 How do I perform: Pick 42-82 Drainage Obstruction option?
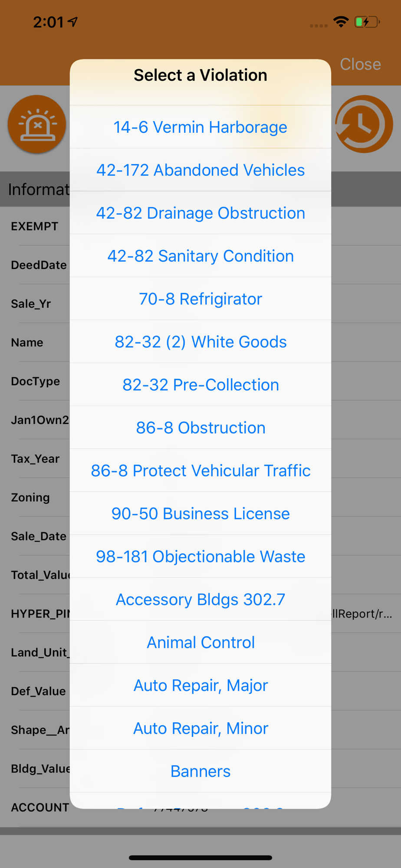click(x=200, y=213)
